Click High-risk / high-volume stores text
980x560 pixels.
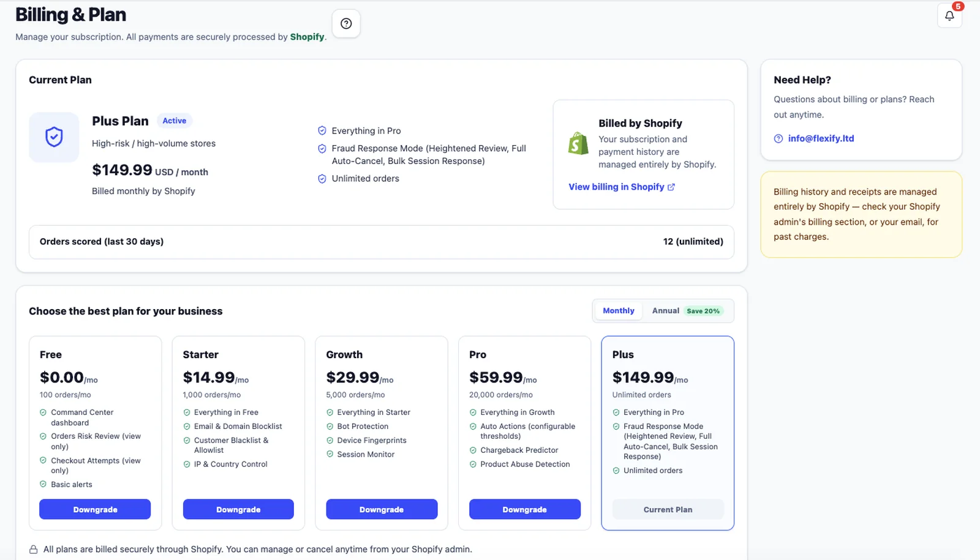(x=154, y=144)
